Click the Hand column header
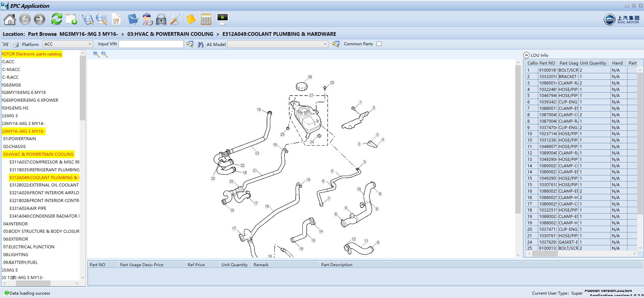 (618, 63)
